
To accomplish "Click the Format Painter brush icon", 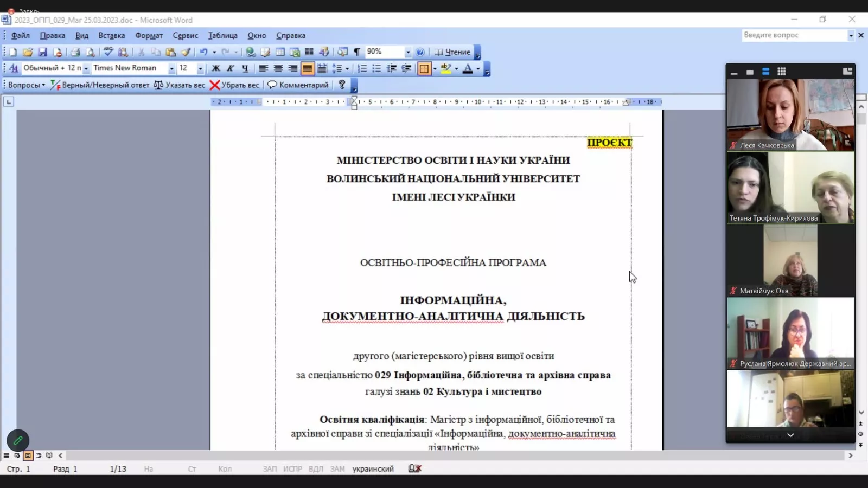I will (x=186, y=52).
